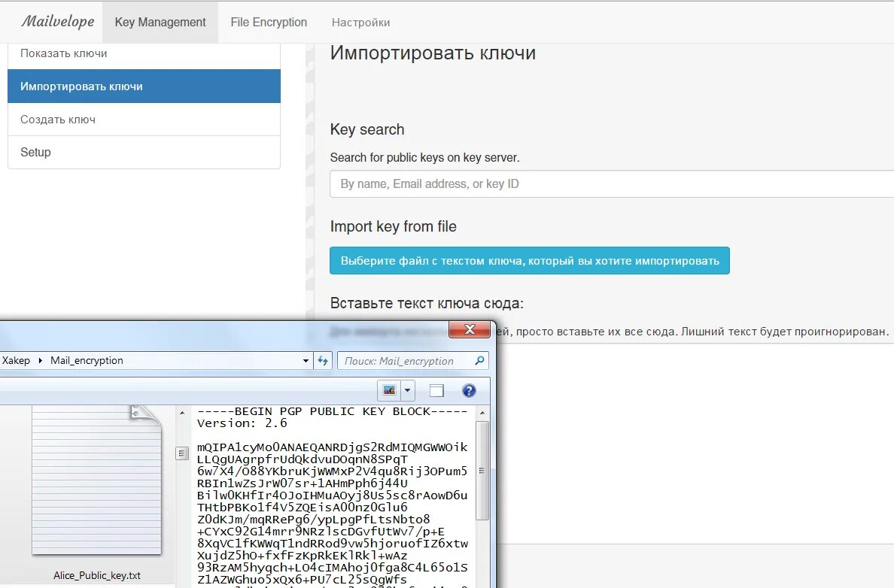
Task: Refresh the Explorer folder view
Action: (x=323, y=361)
